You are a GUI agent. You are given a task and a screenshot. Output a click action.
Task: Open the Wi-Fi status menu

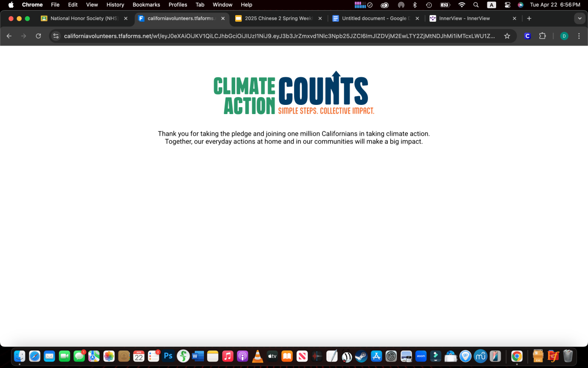(x=462, y=5)
